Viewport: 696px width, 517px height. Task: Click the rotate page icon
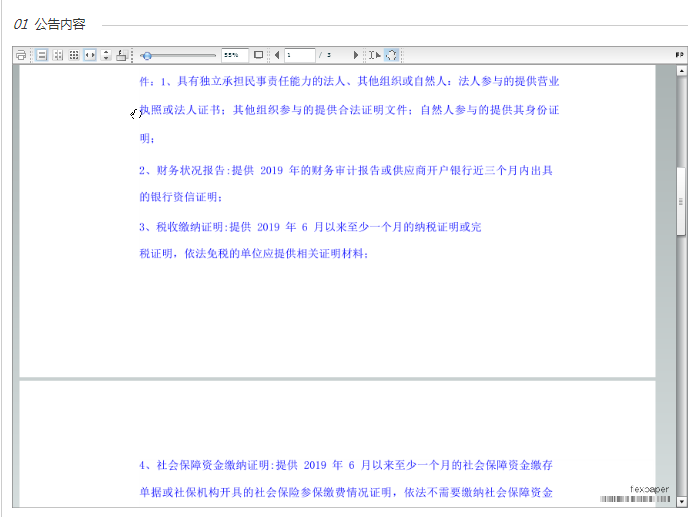pyautogui.click(x=122, y=55)
